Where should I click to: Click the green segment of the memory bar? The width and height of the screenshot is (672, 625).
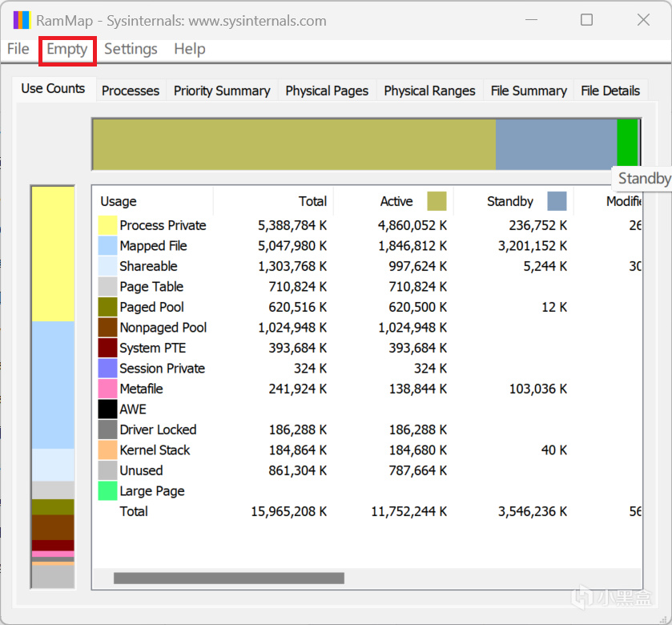[627, 143]
